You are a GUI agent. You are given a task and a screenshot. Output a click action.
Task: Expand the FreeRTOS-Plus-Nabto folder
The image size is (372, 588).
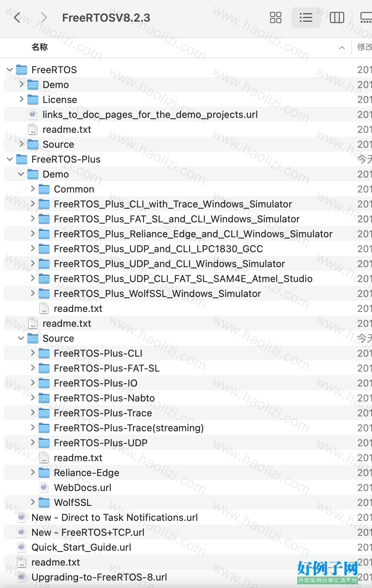[32, 398]
